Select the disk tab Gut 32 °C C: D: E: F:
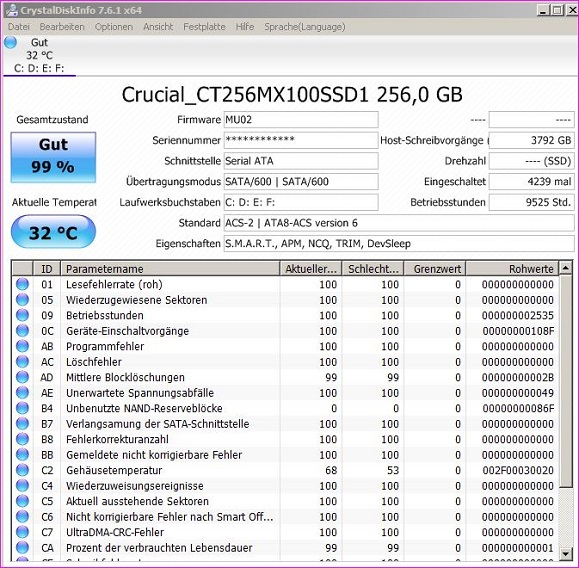The width and height of the screenshot is (579, 568). click(x=39, y=55)
